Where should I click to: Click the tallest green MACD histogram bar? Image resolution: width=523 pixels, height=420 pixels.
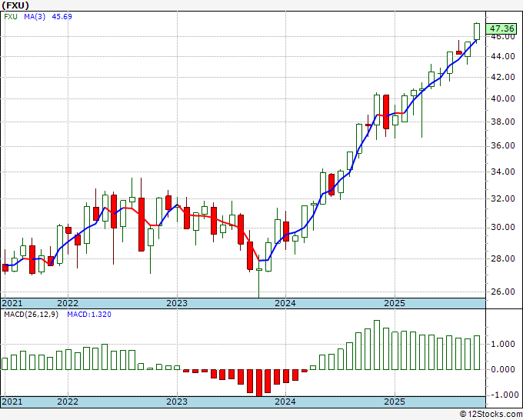click(x=377, y=345)
